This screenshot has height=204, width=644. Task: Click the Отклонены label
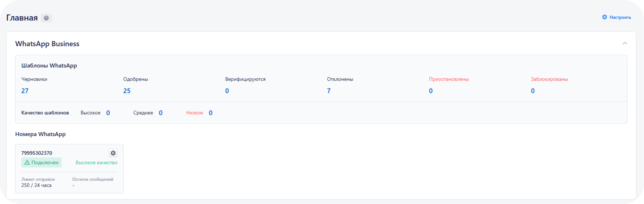[x=340, y=79]
